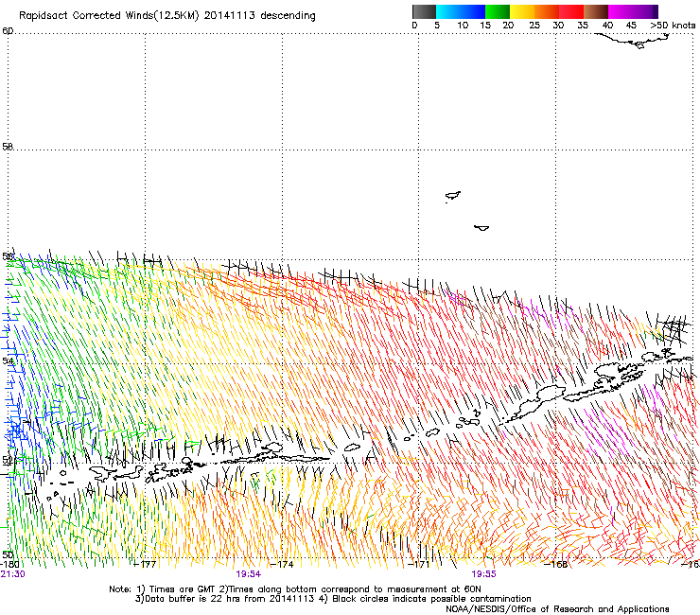Click the 'NOAA/NESDIS/Office of Research and Applications' credit
Viewport: 700px width, 615px height.
(557, 609)
